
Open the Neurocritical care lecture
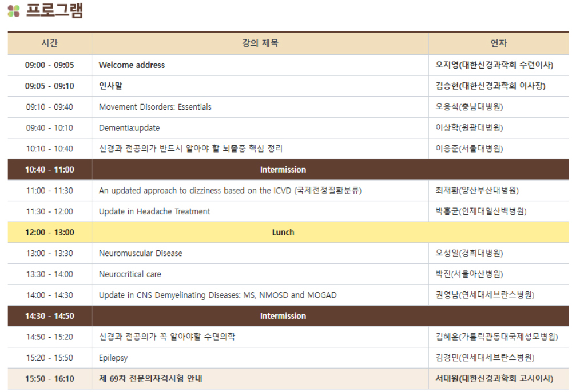click(130, 274)
